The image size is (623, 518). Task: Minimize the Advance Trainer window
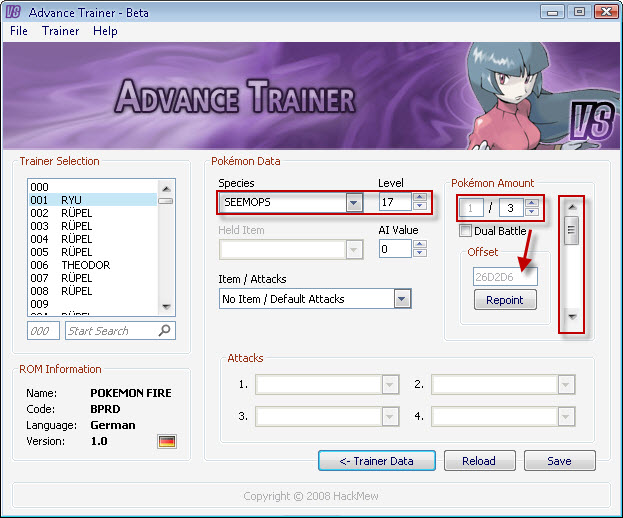click(552, 12)
